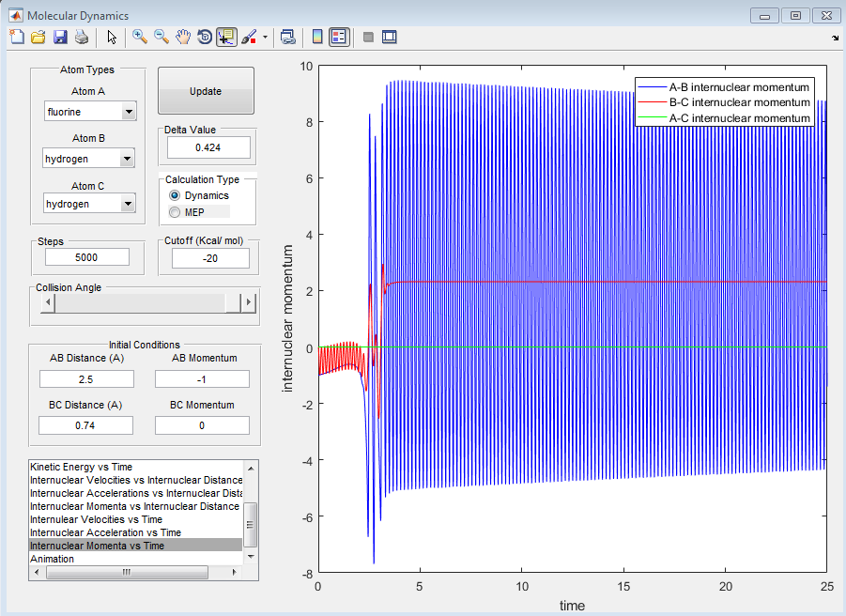Select the MEP calculation type
Viewport: 846px width, 616px height.
pyautogui.click(x=175, y=212)
